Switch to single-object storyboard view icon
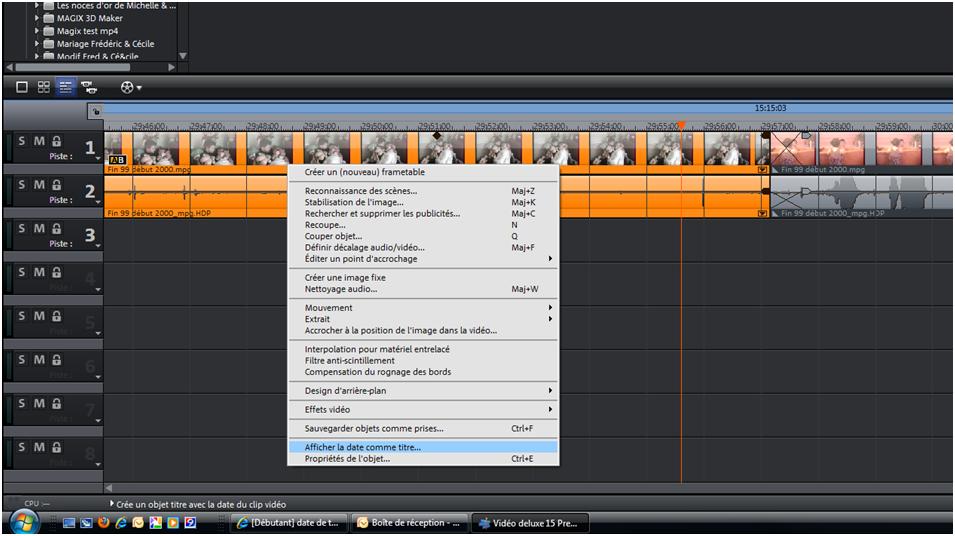The height and width of the screenshot is (536, 955). click(x=22, y=87)
